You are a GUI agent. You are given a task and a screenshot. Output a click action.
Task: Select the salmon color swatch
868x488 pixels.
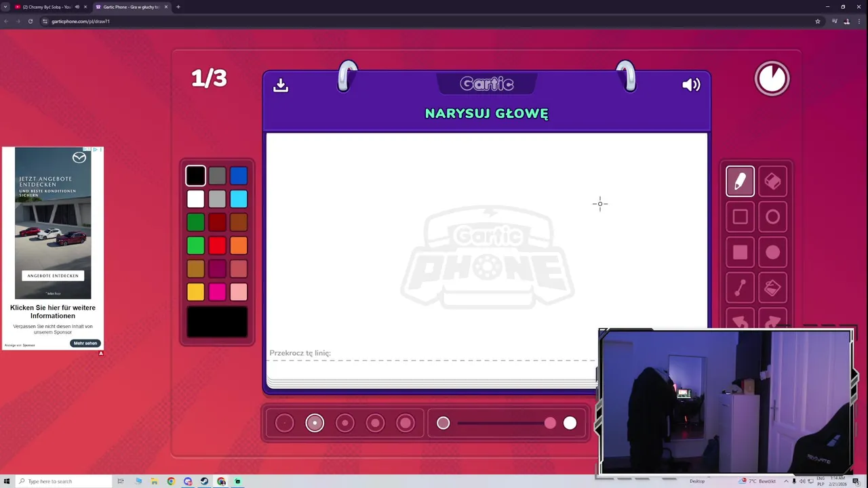coord(239,268)
